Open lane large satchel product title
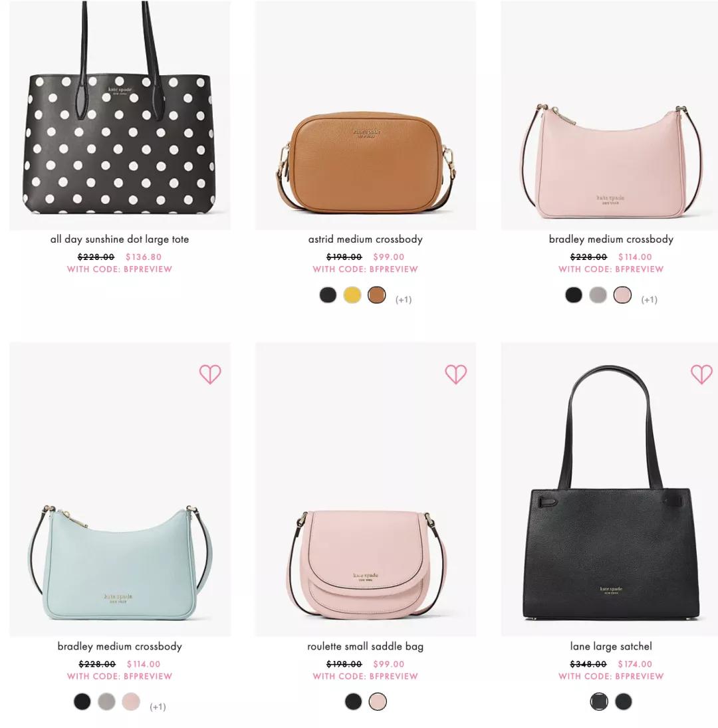The image size is (718, 728). tap(611, 646)
